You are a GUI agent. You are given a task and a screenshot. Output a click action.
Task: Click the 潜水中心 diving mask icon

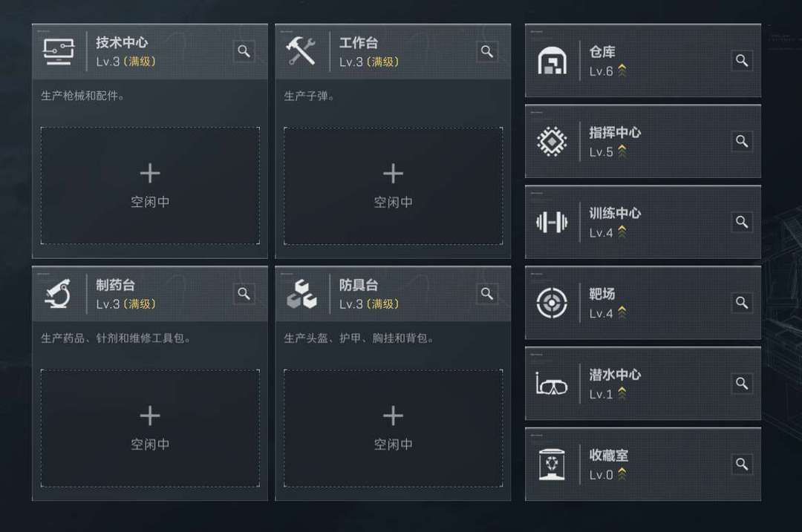coord(552,384)
